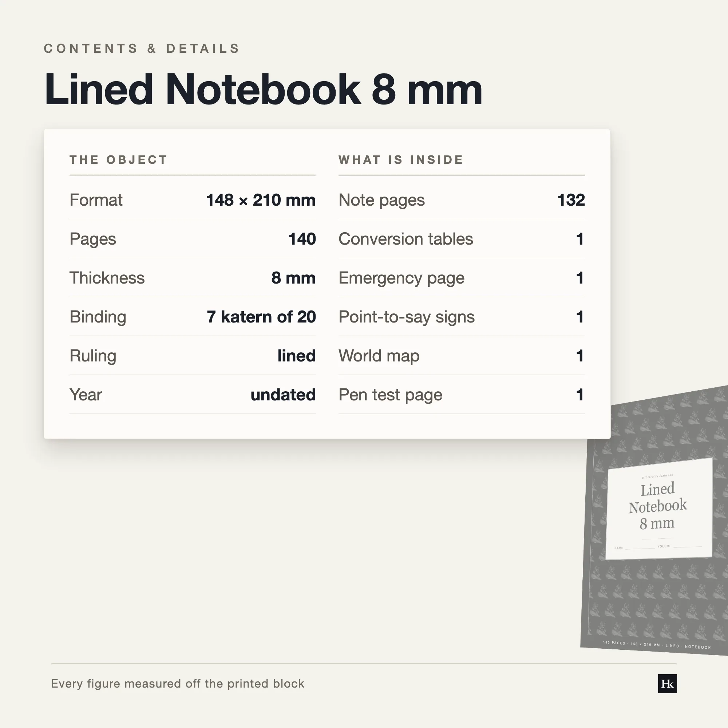The width and height of the screenshot is (728, 728).
Task: Select the value '148 × 210 mm'
Action: [261, 200]
